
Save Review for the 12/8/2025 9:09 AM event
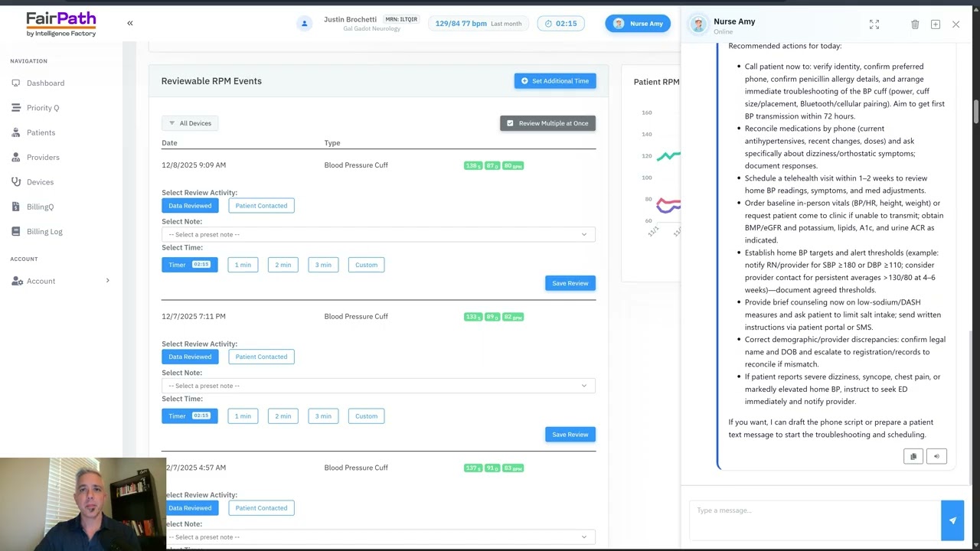(x=570, y=283)
